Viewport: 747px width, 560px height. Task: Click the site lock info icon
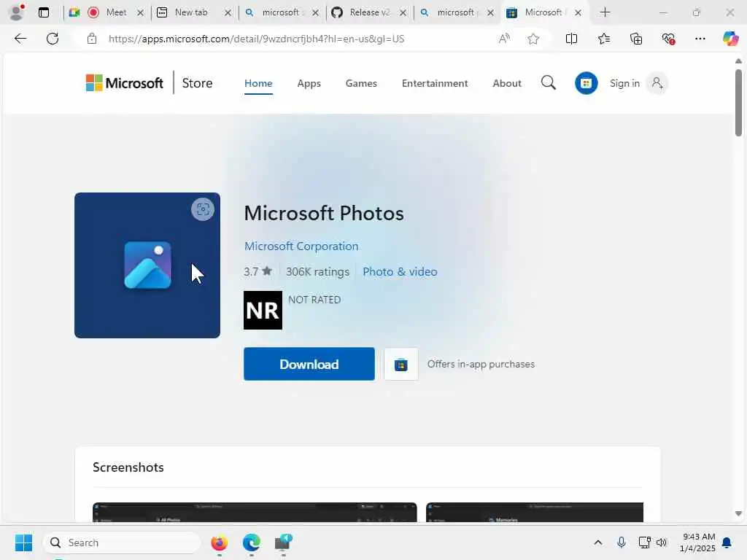(x=92, y=39)
